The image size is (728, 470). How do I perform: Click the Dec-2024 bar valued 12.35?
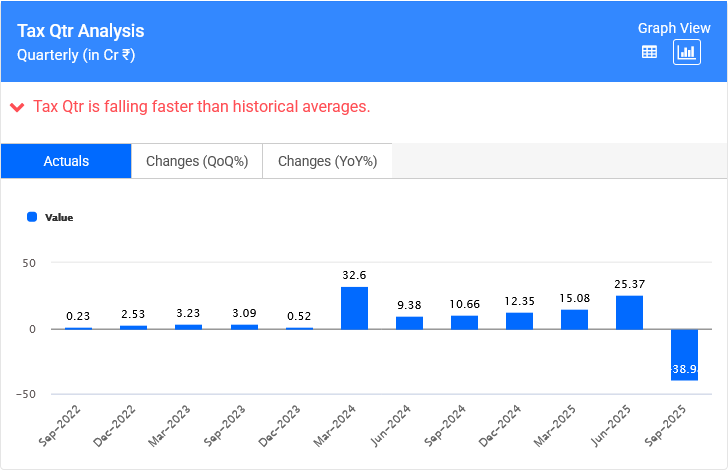click(519, 321)
